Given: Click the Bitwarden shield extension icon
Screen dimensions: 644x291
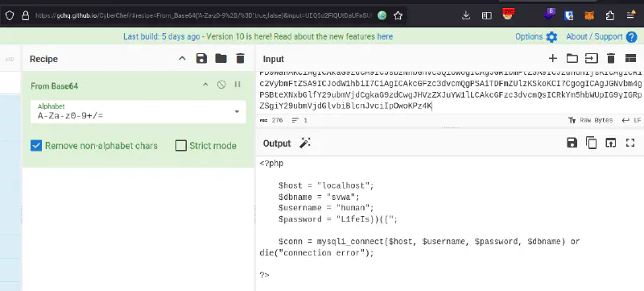Looking at the screenshot, I should (x=569, y=15).
